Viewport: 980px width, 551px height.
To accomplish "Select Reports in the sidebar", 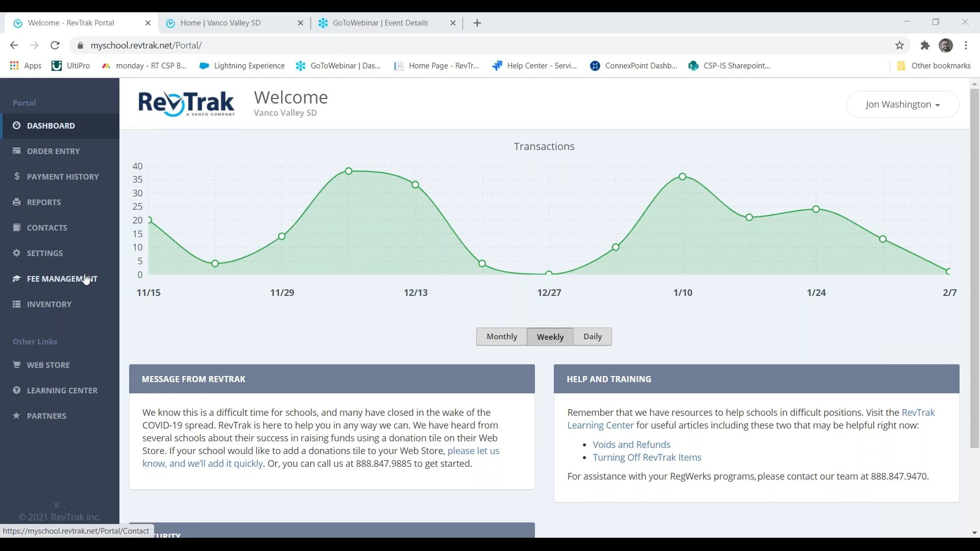I will pyautogui.click(x=44, y=202).
